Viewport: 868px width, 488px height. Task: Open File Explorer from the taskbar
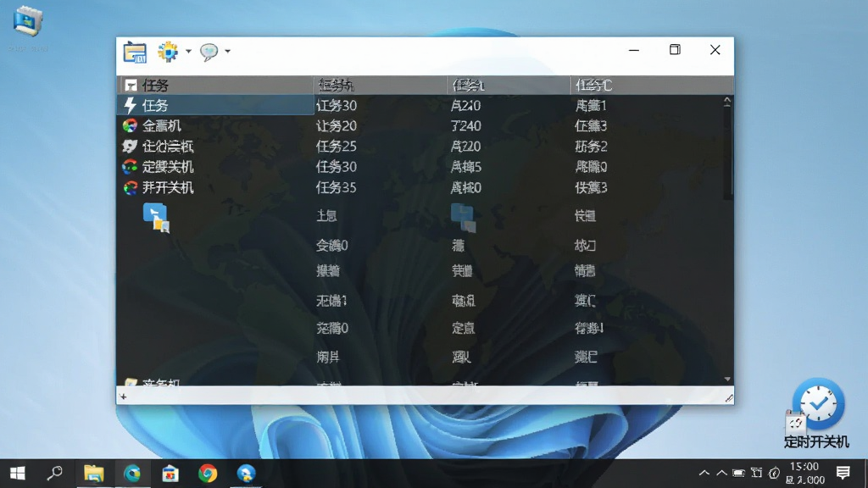(94, 473)
